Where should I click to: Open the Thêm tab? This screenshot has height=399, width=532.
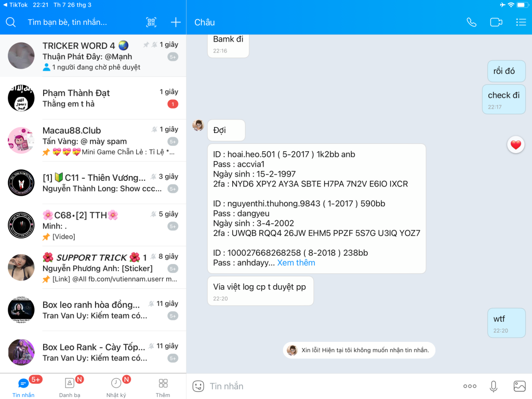[x=163, y=387]
